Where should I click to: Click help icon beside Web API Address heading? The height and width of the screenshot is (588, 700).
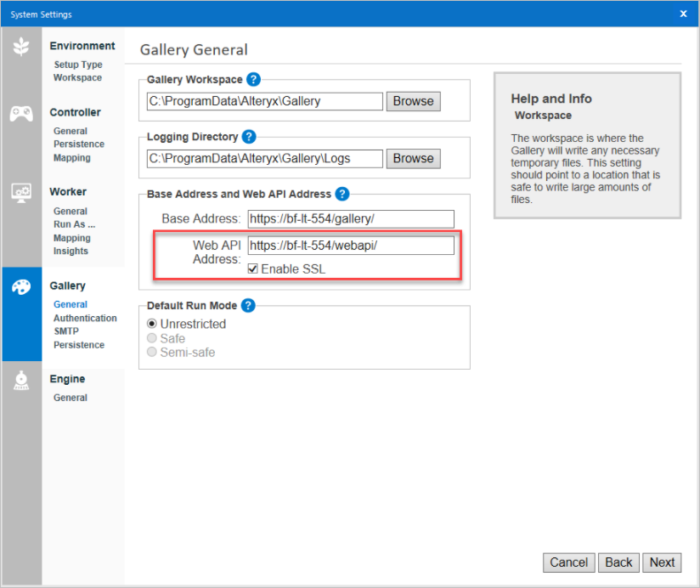click(x=342, y=194)
